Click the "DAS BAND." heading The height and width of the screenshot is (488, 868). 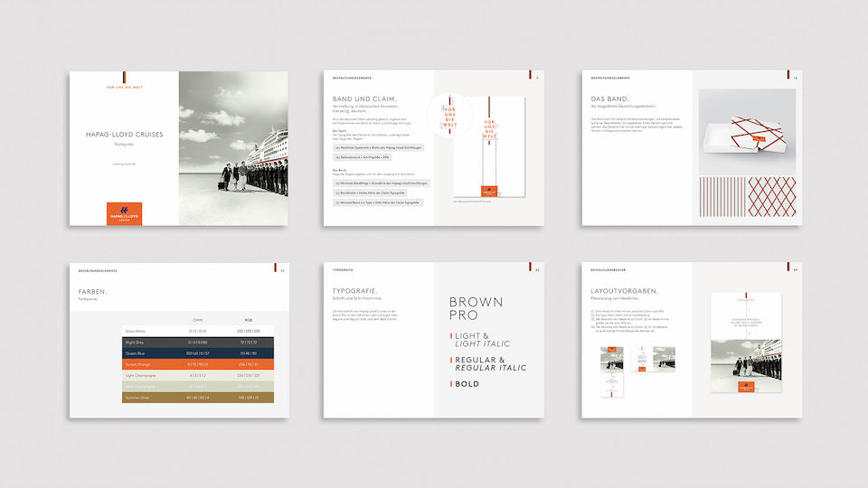[609, 99]
